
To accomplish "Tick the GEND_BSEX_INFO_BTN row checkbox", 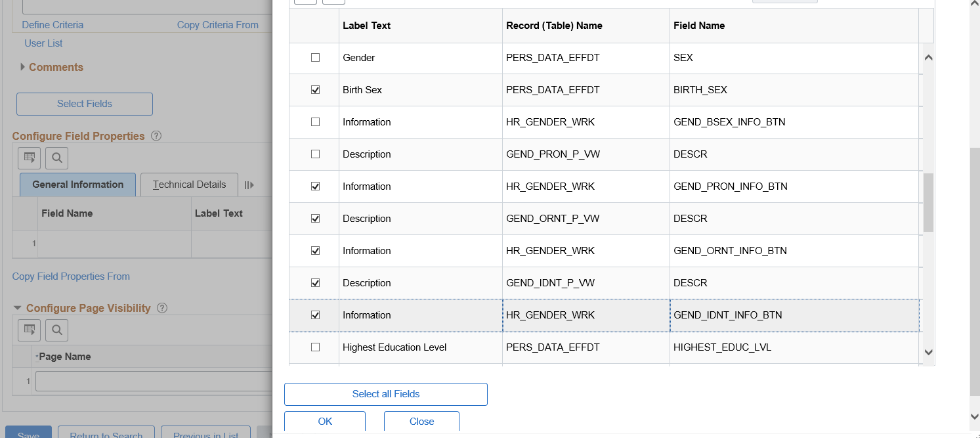I will [x=315, y=122].
